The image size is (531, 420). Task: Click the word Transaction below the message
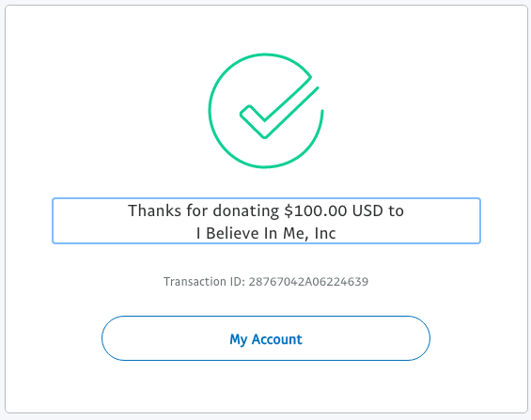pos(195,282)
